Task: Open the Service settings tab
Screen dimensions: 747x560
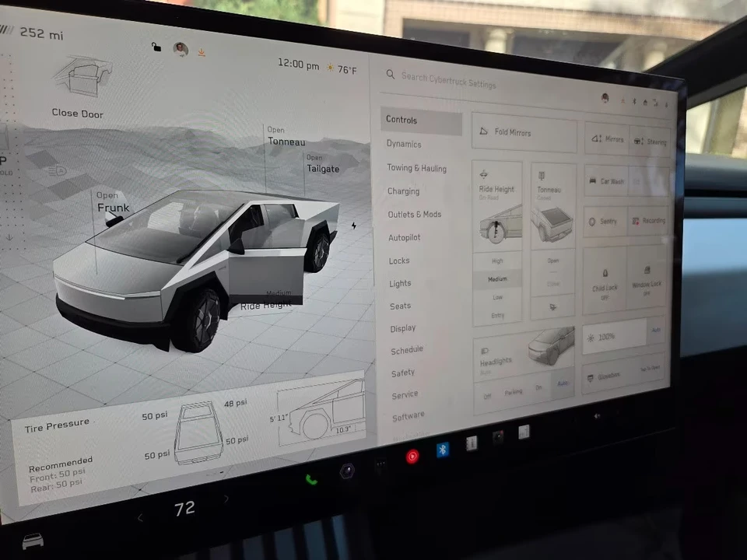Action: [405, 395]
